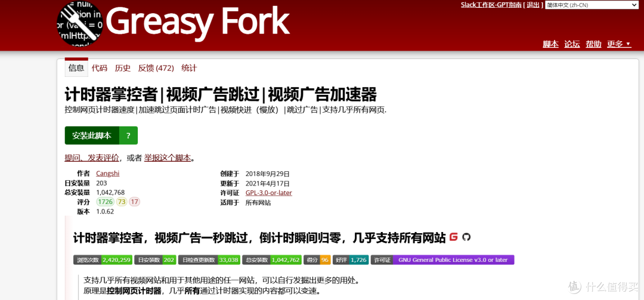The width and height of the screenshot is (644, 300).
Task: Click the 举报这个脚本 link
Action: pyautogui.click(x=168, y=158)
